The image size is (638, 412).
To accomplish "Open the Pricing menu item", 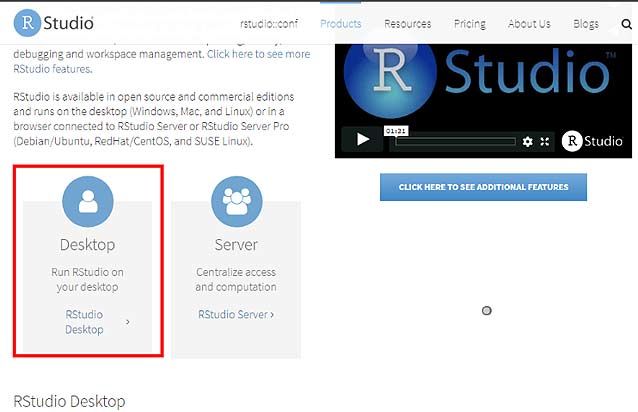I will point(470,24).
